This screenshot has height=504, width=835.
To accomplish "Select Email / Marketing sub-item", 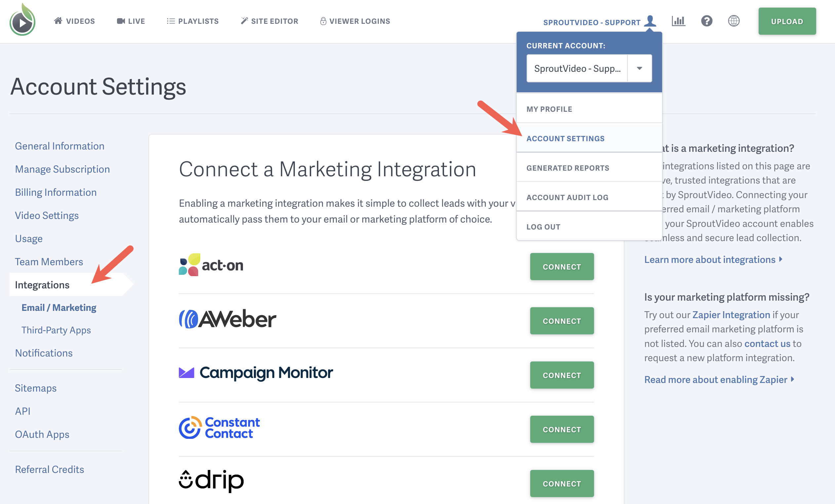I will (59, 307).
